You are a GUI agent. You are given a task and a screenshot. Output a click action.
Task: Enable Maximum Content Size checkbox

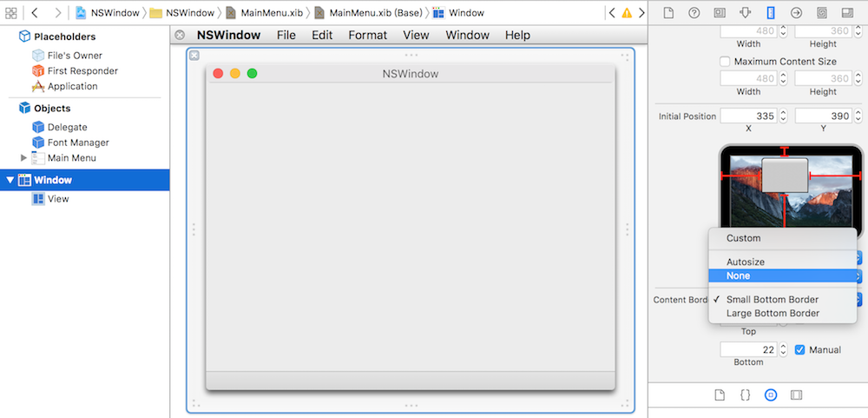coord(726,62)
